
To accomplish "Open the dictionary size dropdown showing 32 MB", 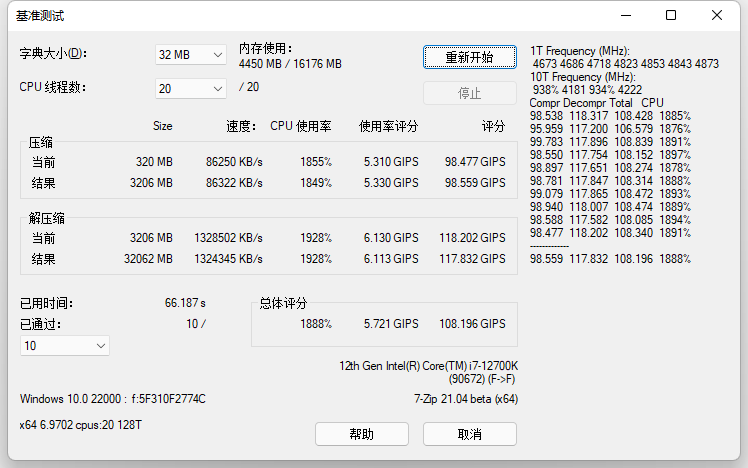I will tap(191, 55).
